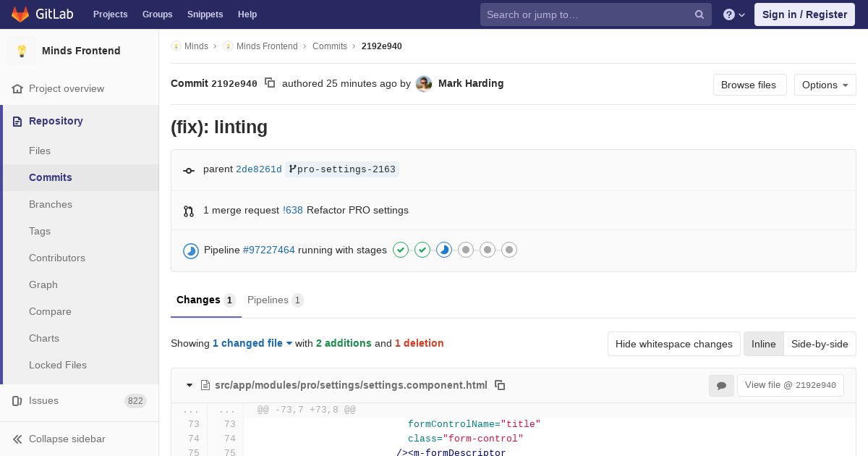Viewport: 868px width, 456px height.
Task: Click the search magnifier icon
Action: tap(699, 14)
